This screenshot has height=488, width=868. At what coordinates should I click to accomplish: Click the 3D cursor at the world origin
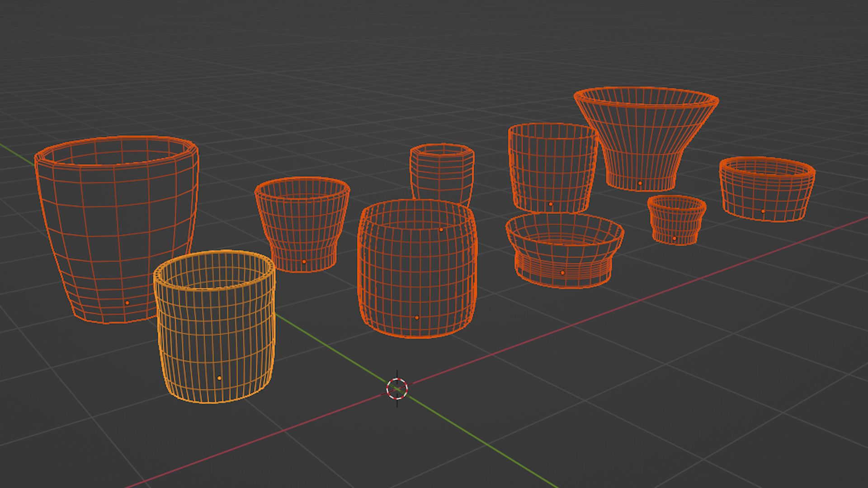397,389
